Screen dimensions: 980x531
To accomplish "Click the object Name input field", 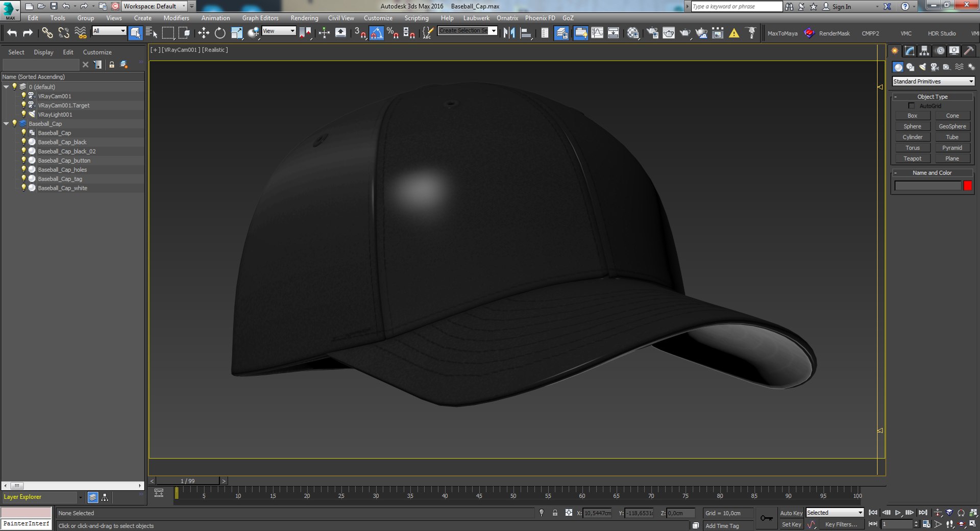I will [927, 186].
